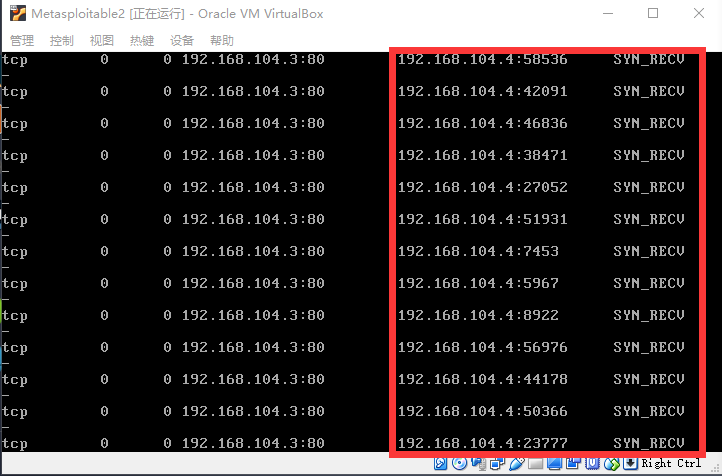Click the USB devices status icon

coord(517,464)
